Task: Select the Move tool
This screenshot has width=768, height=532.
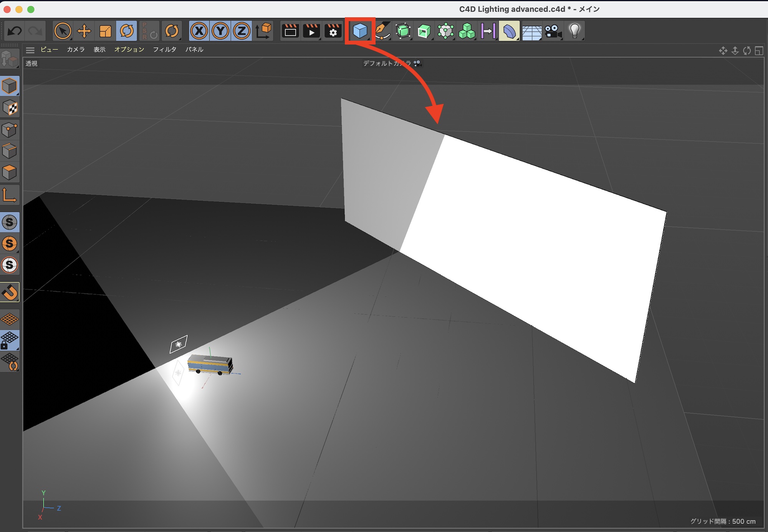Action: 84,31
